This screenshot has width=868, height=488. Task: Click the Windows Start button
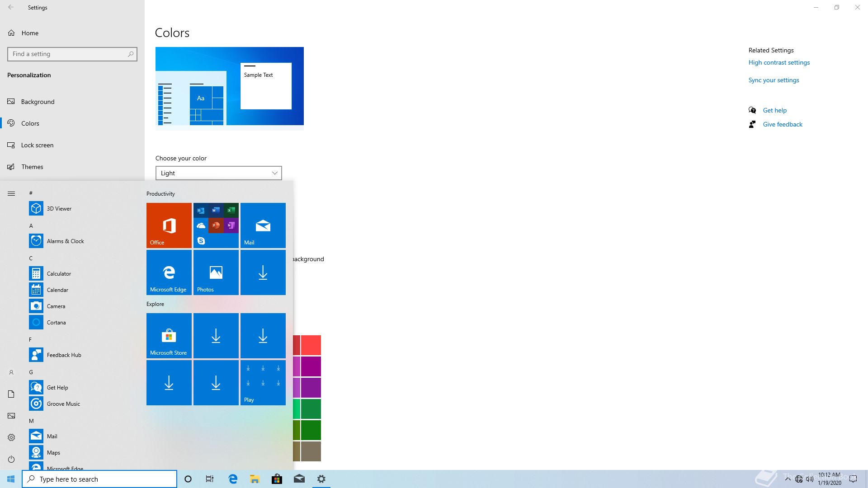11,479
